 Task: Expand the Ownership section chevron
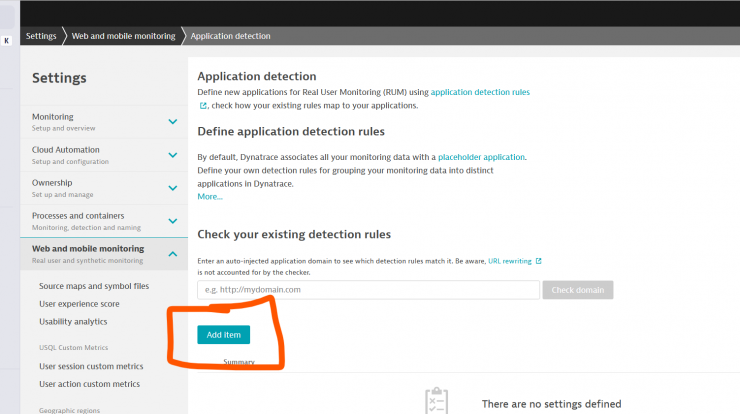click(x=173, y=188)
